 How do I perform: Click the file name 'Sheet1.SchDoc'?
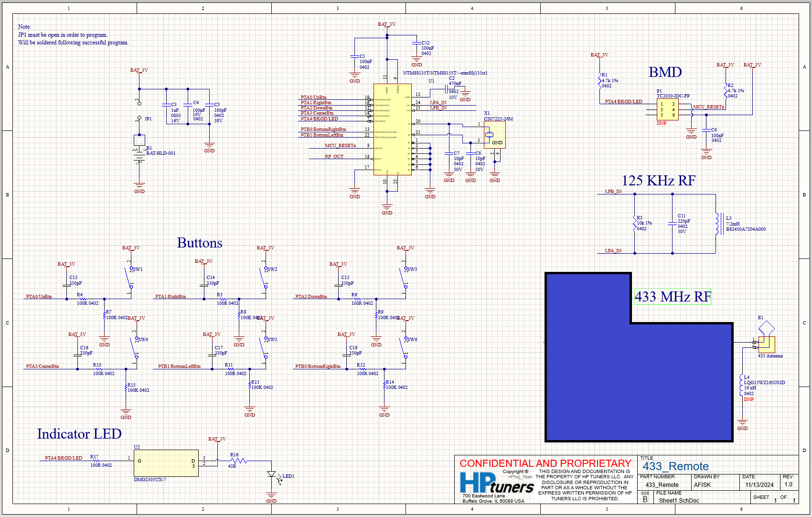[679, 501]
